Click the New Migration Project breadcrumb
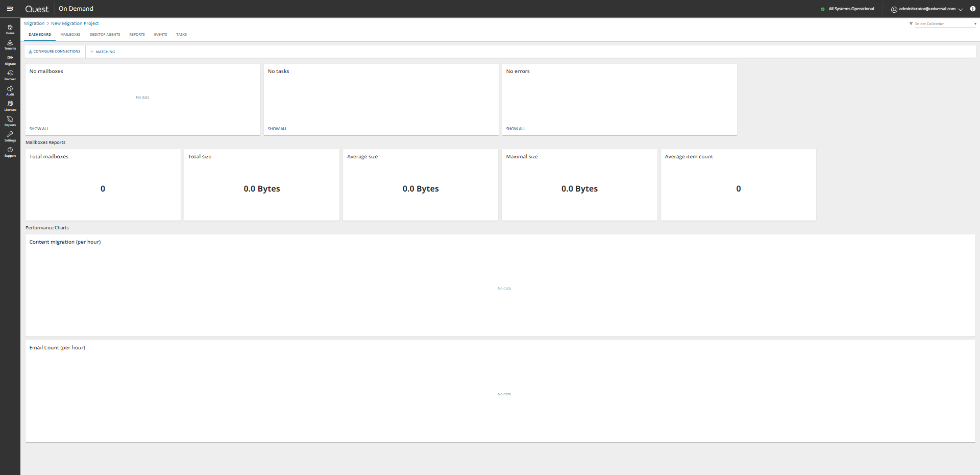 coord(75,23)
